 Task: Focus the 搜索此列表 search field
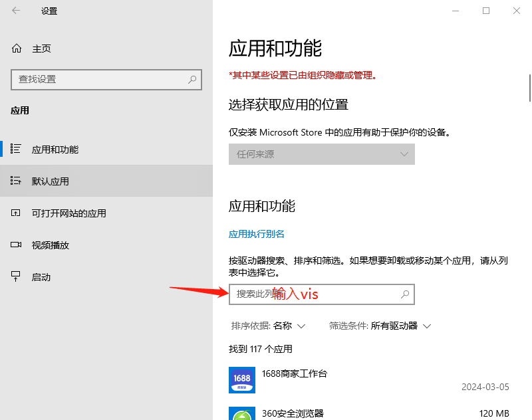pos(322,294)
